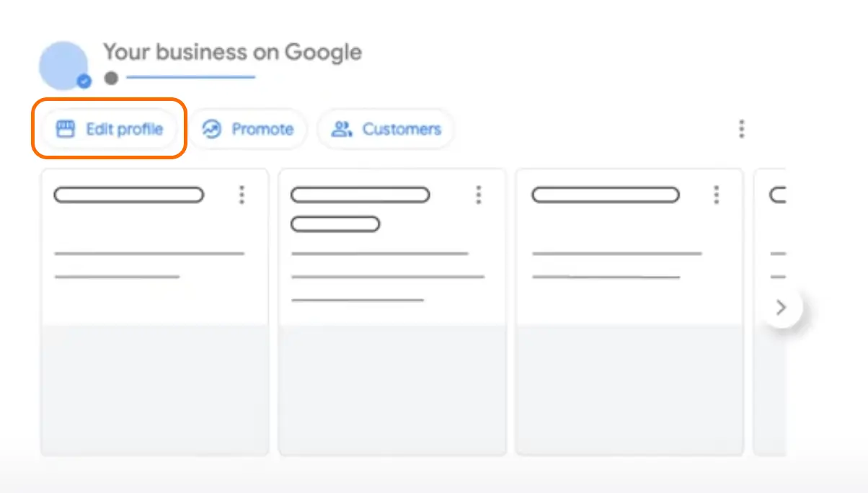Select the third card's title
Screen dimensions: 868x493
606,195
